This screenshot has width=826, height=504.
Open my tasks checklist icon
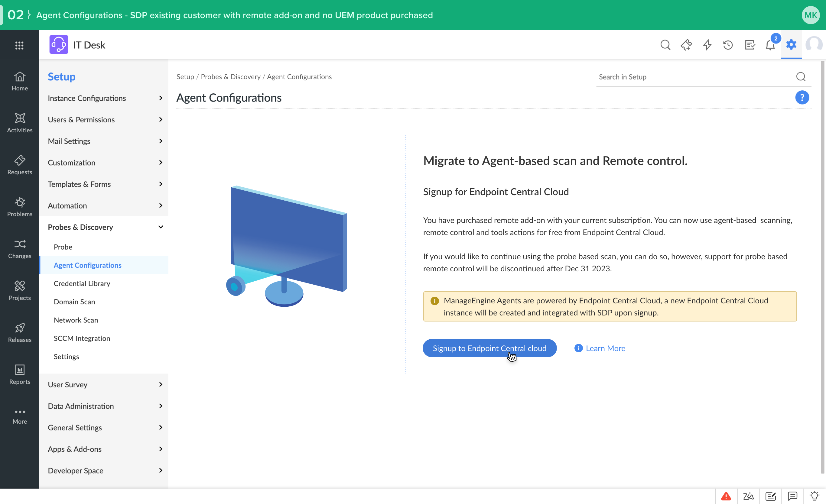(750, 45)
